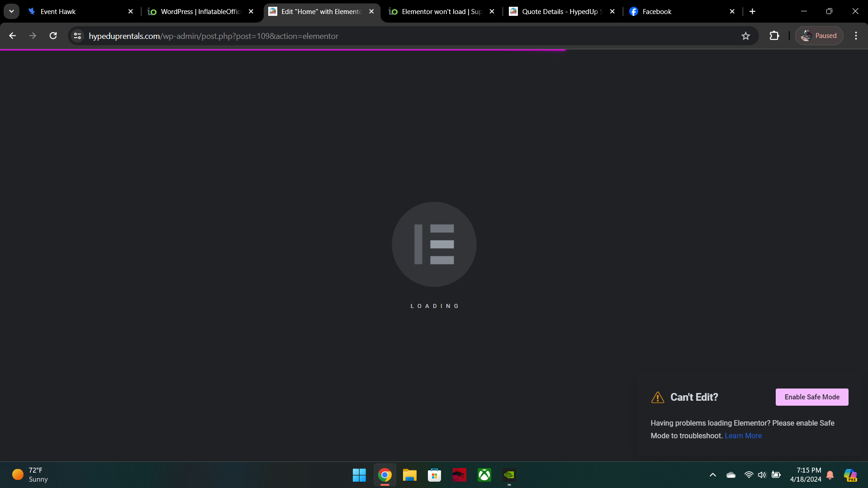The width and height of the screenshot is (868, 488).
Task: Open Chrome's three-dot menu
Action: point(856,36)
